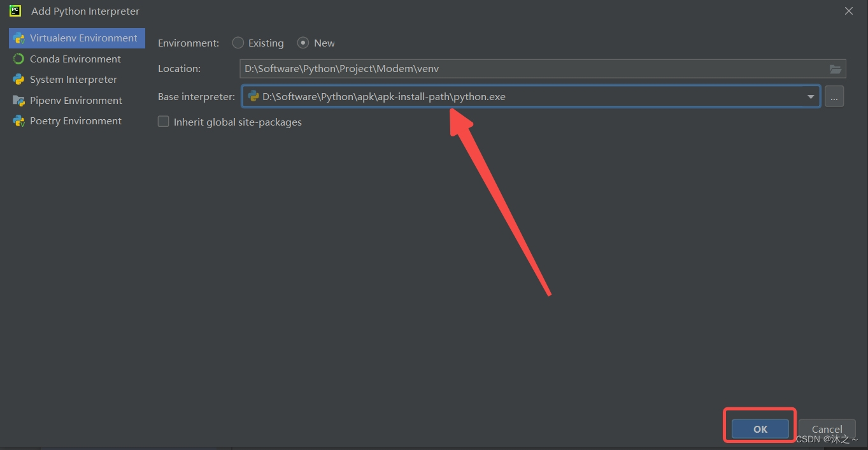Click the Pipenv Environment icon
This screenshot has height=450, width=868.
18,101
